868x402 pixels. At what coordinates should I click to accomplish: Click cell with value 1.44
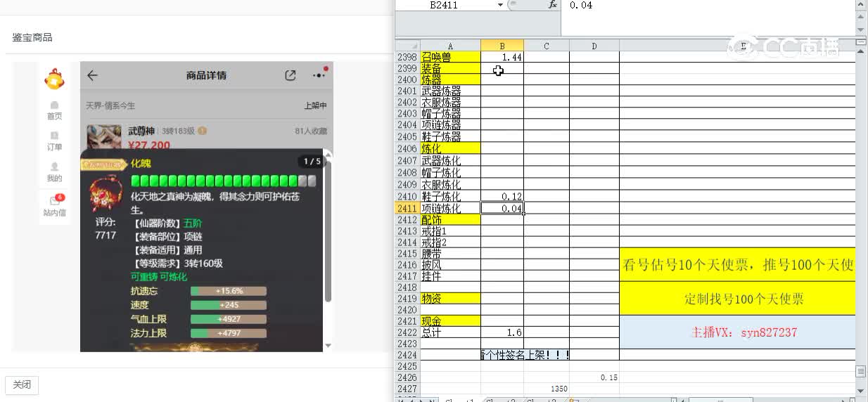[x=502, y=57]
